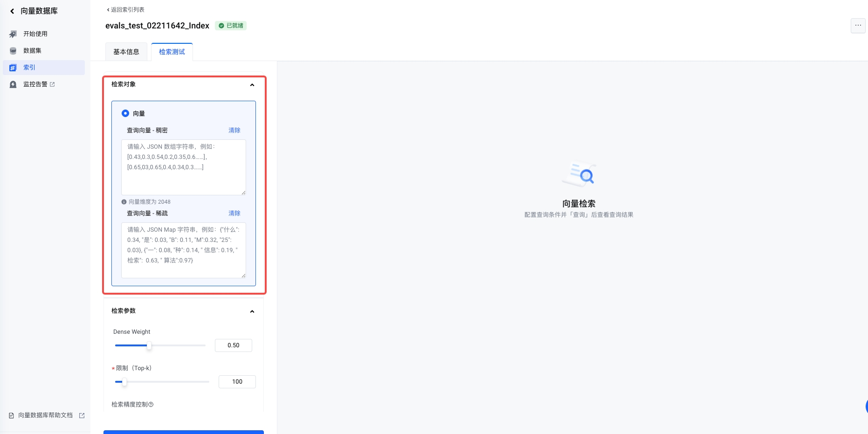
Task: Select the 向量 radio button
Action: pyautogui.click(x=125, y=113)
